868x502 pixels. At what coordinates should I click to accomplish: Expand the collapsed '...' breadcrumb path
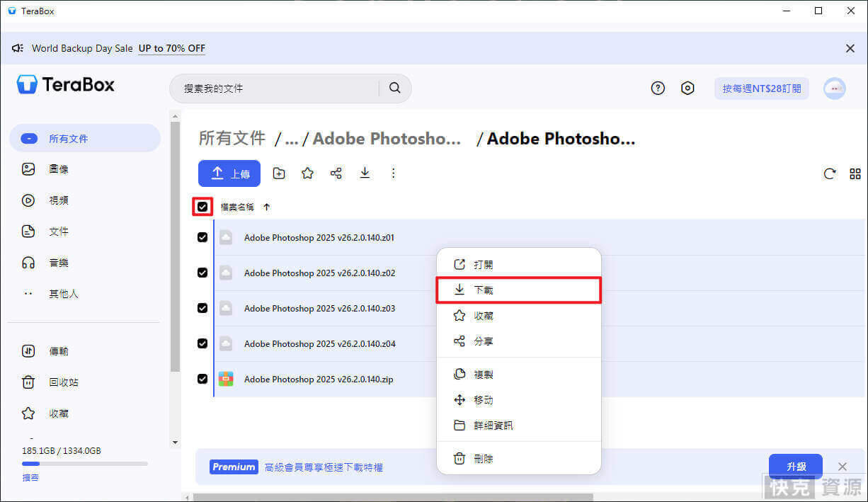coord(291,139)
